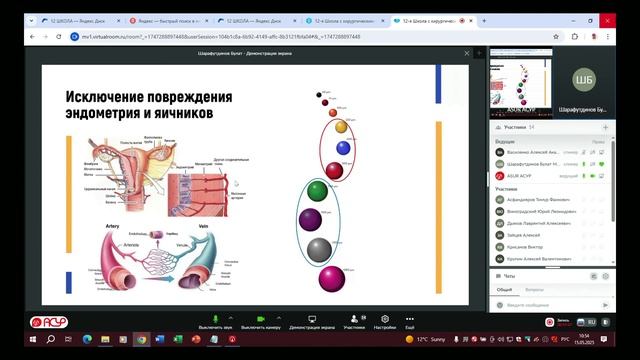Click the weather widget 12°C Sunny
The width and height of the screenshot is (640, 360).
click(x=425, y=339)
